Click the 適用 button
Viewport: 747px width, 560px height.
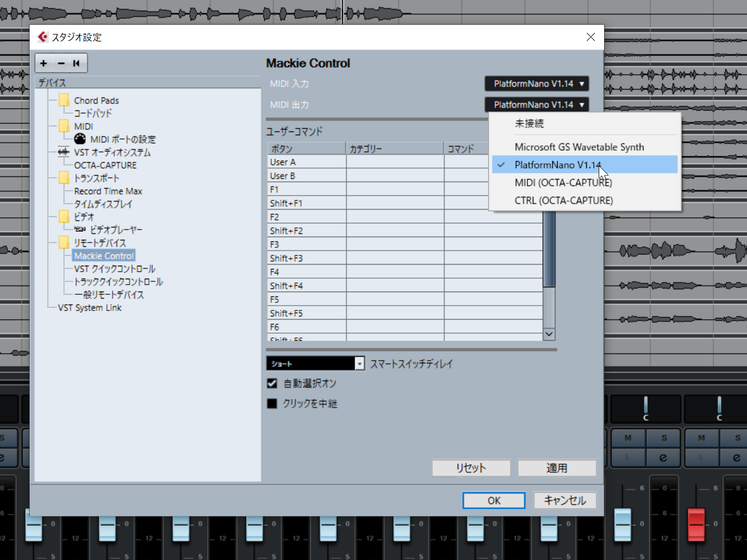point(557,468)
